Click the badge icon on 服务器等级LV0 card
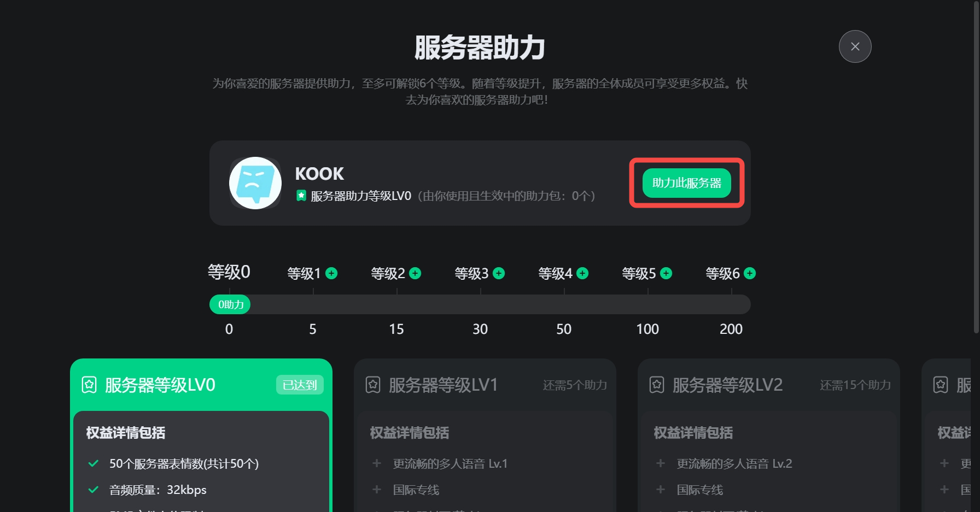Viewport: 980px width, 512px height. (89, 385)
